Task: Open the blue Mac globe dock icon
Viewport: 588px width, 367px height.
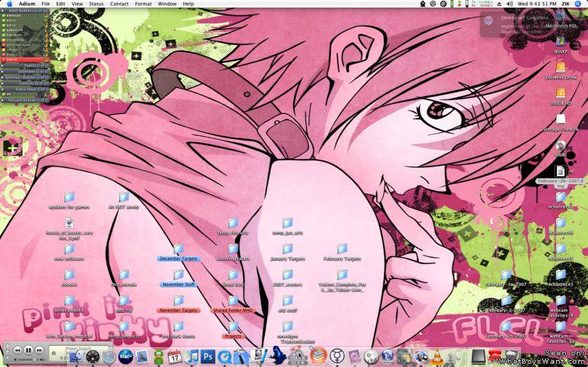Action: [125, 357]
